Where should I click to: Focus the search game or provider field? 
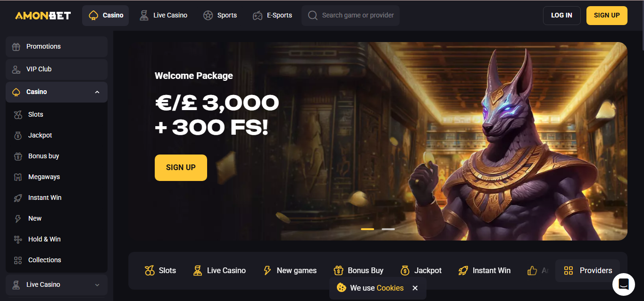351,16
